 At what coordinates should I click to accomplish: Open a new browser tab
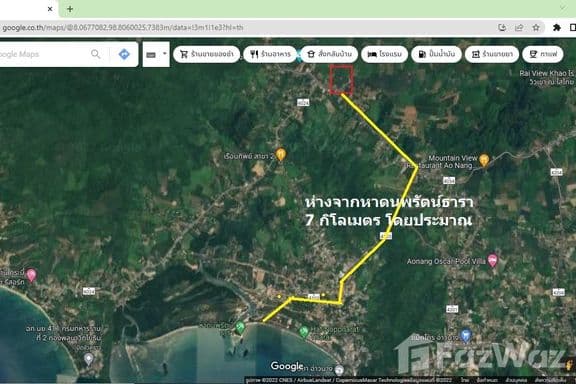tap(70, 9)
